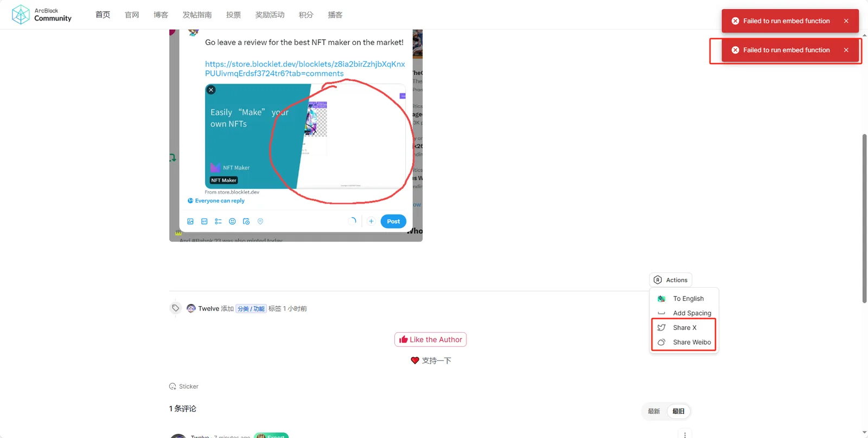
Task: Click the ArcBlock Community logo
Action: point(42,15)
